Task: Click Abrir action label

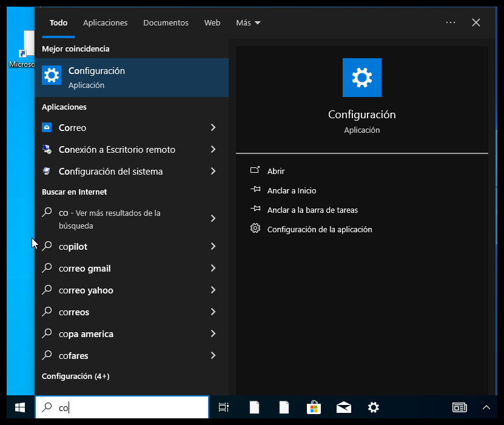Action: tap(276, 171)
